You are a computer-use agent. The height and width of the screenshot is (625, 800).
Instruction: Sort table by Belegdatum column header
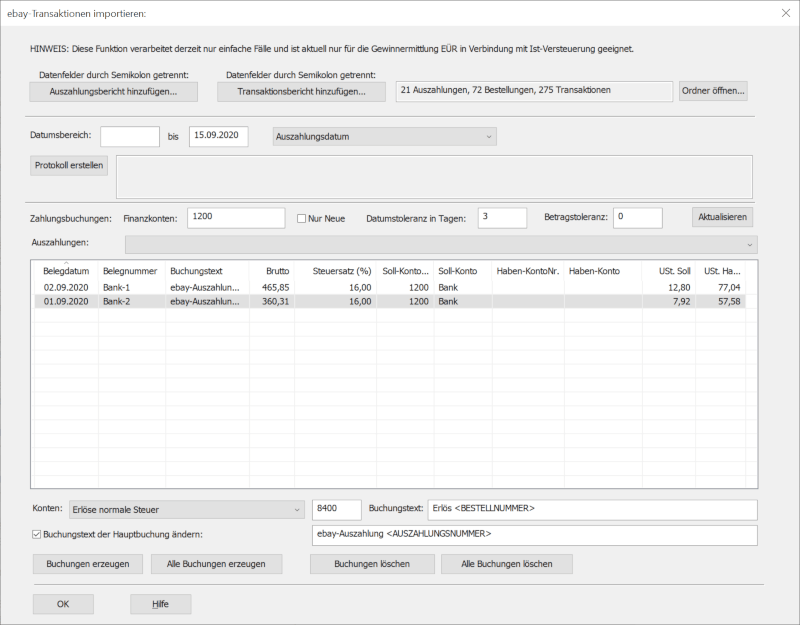pyautogui.click(x=66, y=271)
